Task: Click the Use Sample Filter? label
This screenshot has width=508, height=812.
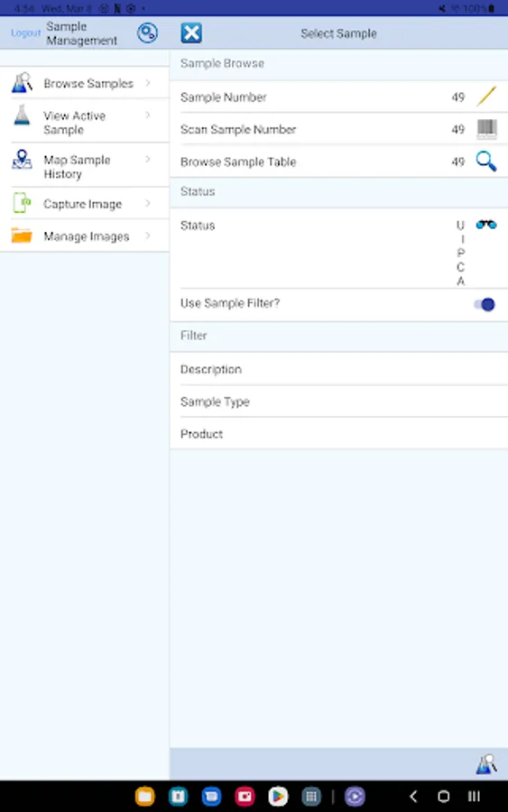Action: tap(230, 303)
